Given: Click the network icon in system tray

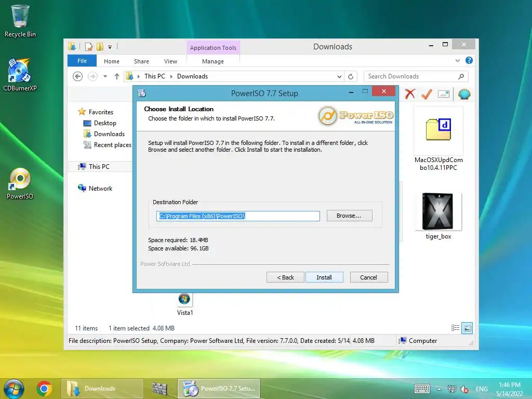Looking at the screenshot, I should tap(451, 389).
